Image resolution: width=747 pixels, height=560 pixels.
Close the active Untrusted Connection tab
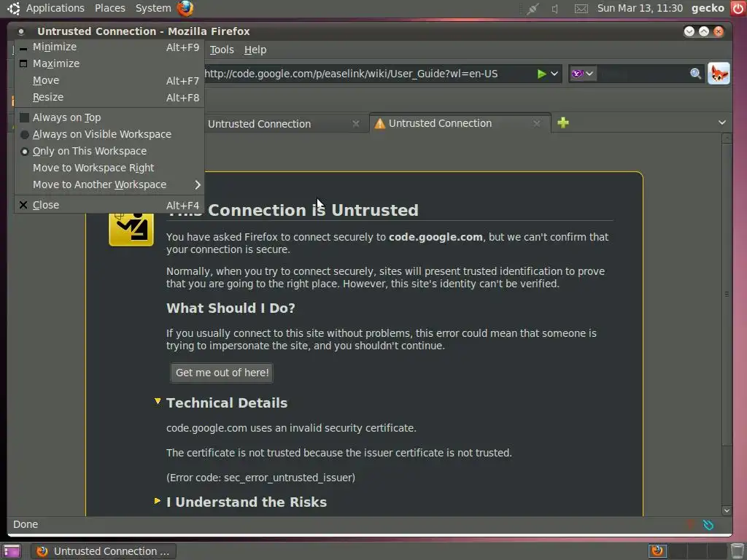536,123
